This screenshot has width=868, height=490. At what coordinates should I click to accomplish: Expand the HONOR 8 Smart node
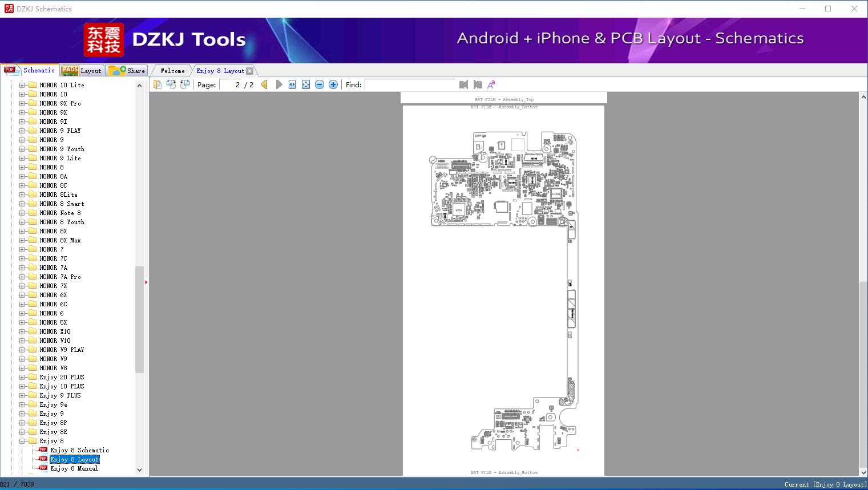pyautogui.click(x=22, y=204)
